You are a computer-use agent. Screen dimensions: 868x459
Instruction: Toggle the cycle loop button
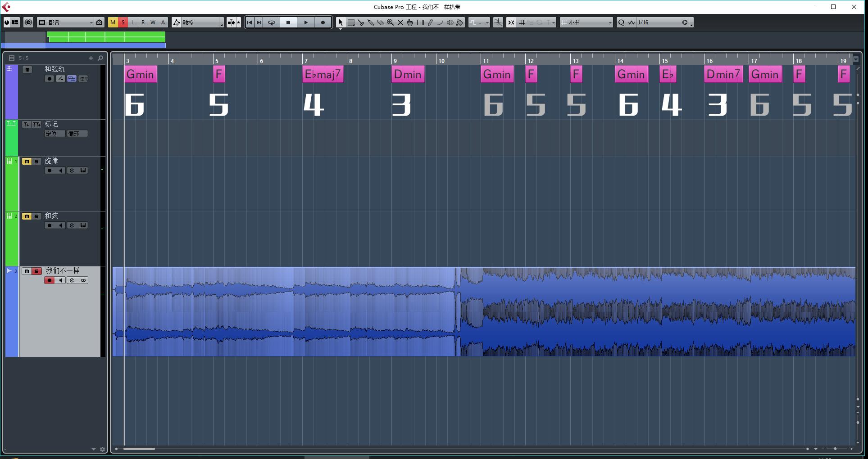[x=271, y=22]
